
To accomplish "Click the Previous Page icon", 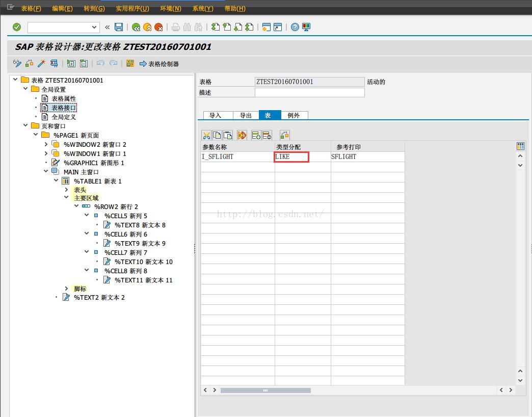I will [x=227, y=27].
